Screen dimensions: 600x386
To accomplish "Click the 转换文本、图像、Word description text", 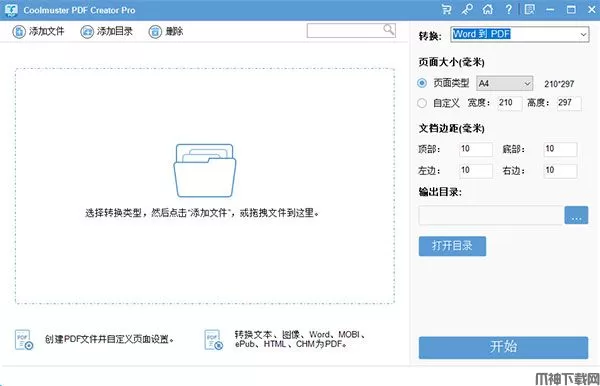I will coord(300,339).
